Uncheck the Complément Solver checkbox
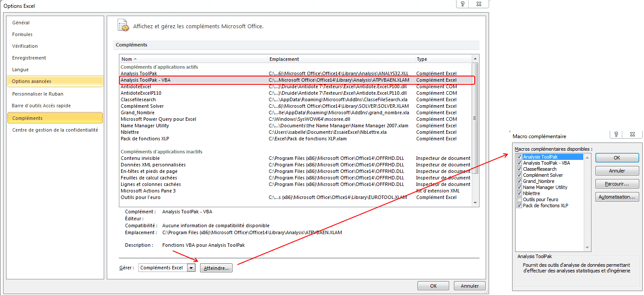 (519, 175)
